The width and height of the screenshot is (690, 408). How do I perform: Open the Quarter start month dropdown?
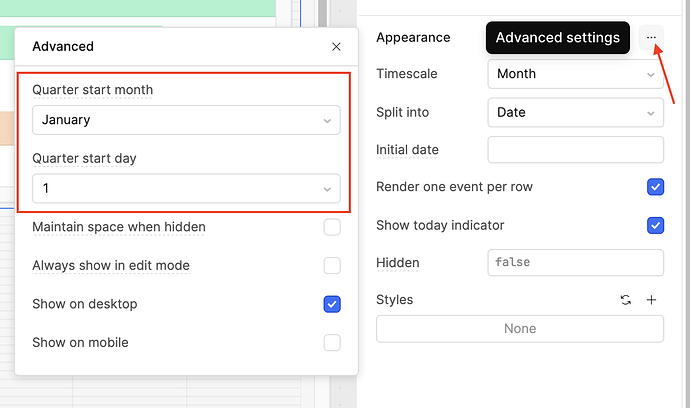[x=186, y=120]
